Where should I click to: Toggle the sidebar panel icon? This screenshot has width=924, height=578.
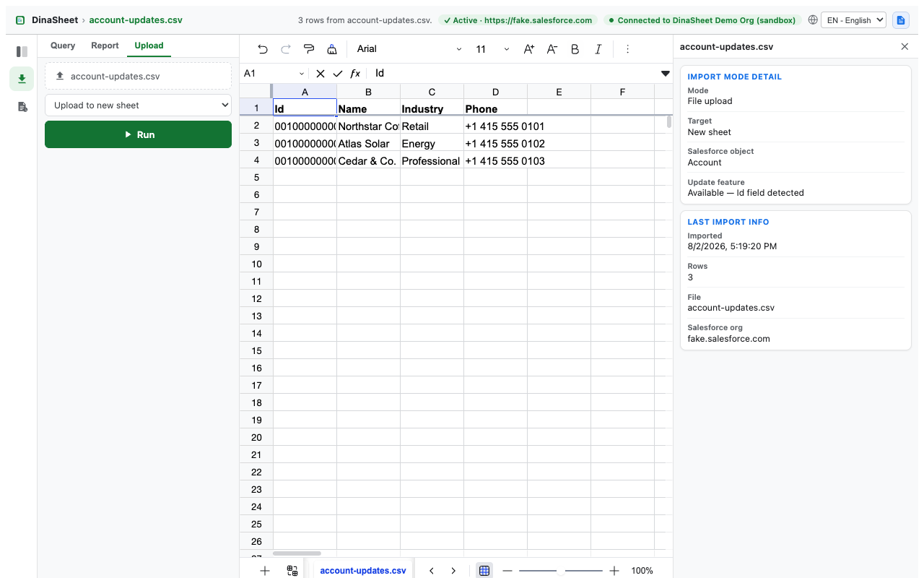(x=22, y=51)
